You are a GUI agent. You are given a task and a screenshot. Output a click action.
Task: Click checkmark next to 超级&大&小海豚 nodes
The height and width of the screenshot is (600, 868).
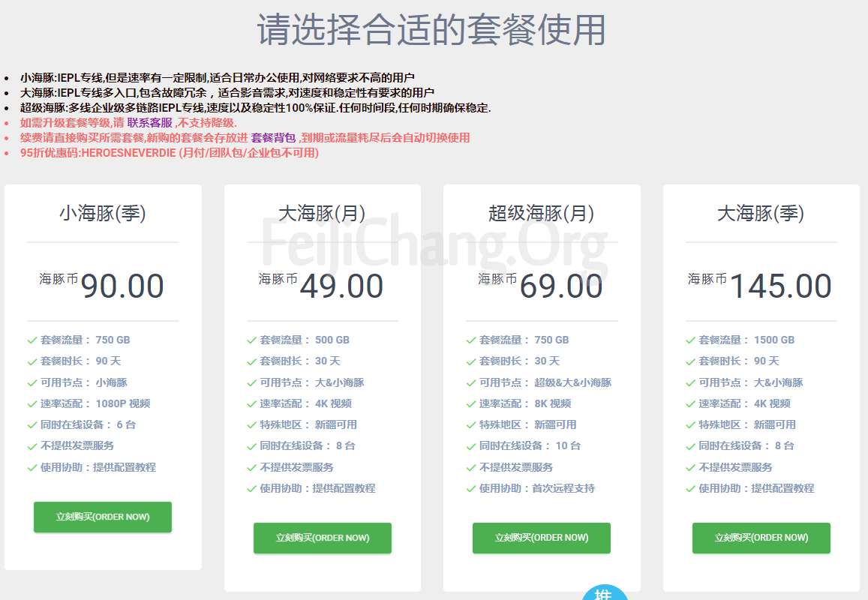click(x=471, y=382)
